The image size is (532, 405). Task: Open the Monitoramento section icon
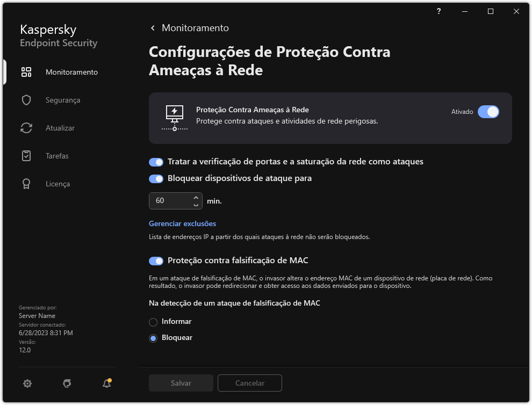coord(26,71)
